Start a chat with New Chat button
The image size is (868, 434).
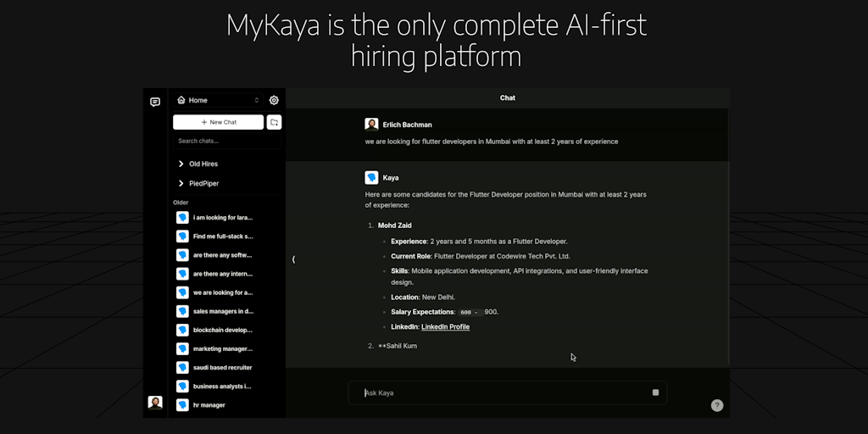[x=219, y=122]
